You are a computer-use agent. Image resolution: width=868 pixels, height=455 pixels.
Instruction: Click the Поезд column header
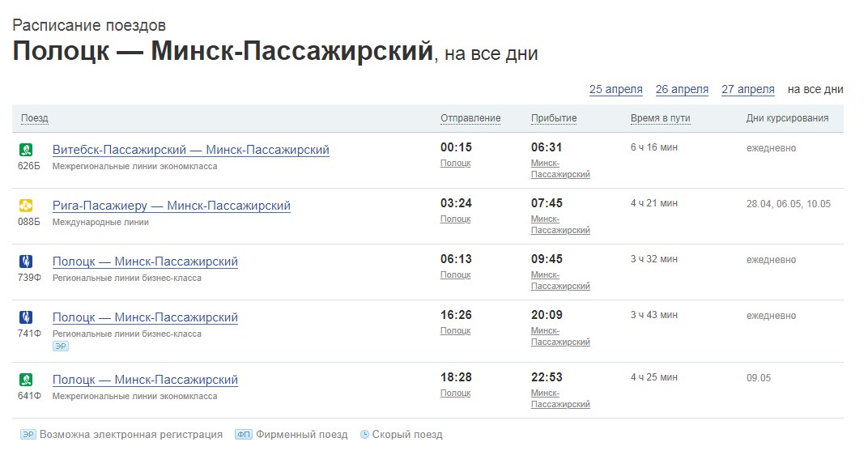(35, 118)
